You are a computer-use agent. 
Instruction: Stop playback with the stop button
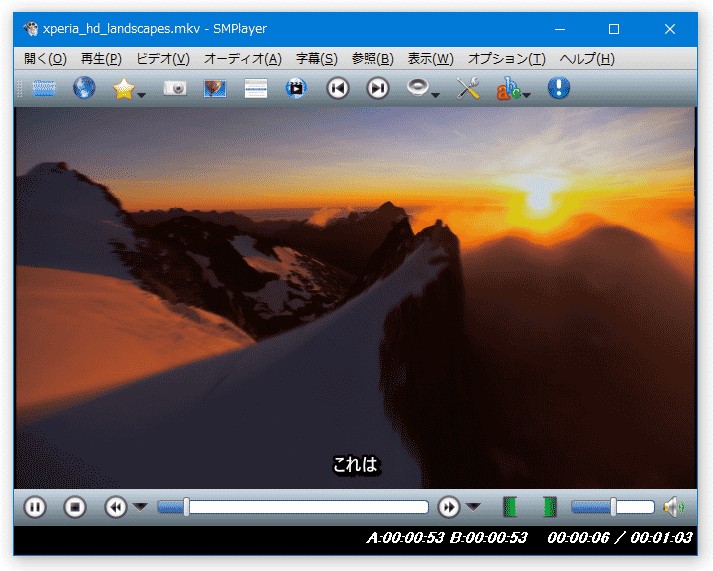75,507
